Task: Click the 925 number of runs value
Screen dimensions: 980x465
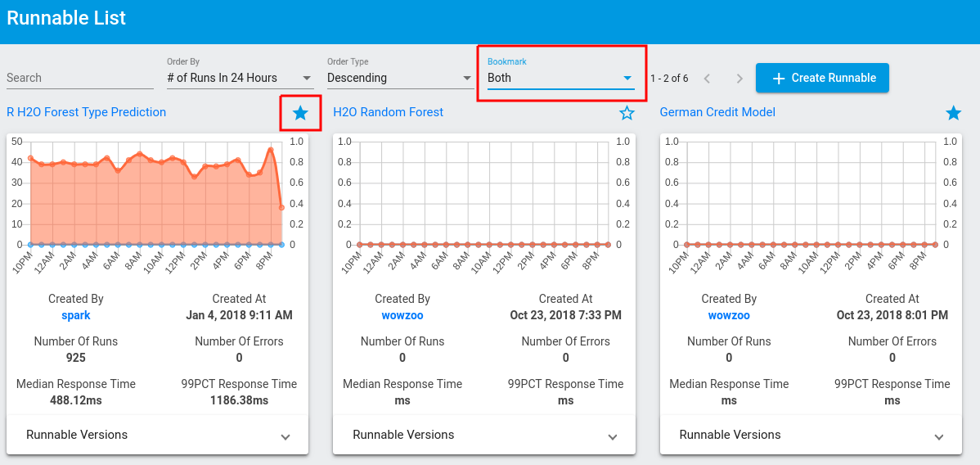Action: [x=75, y=358]
